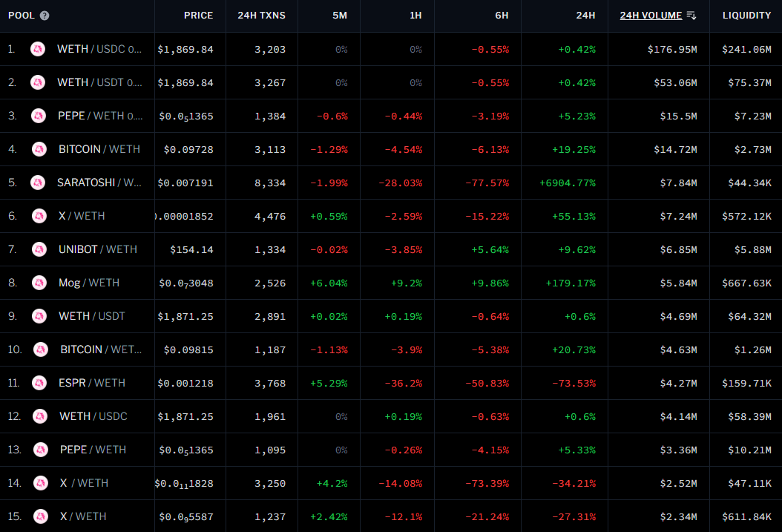
Task: Click the token icon in row 2 WETH/USDT
Action: coord(38,82)
